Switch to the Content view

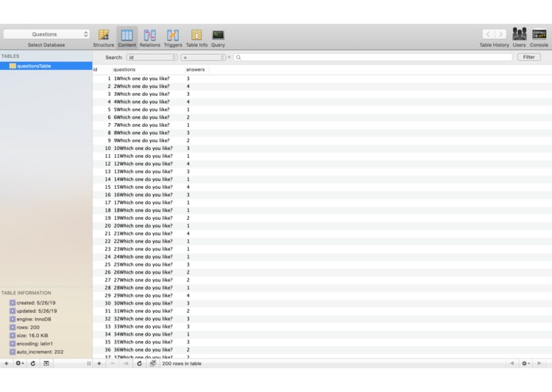(127, 38)
